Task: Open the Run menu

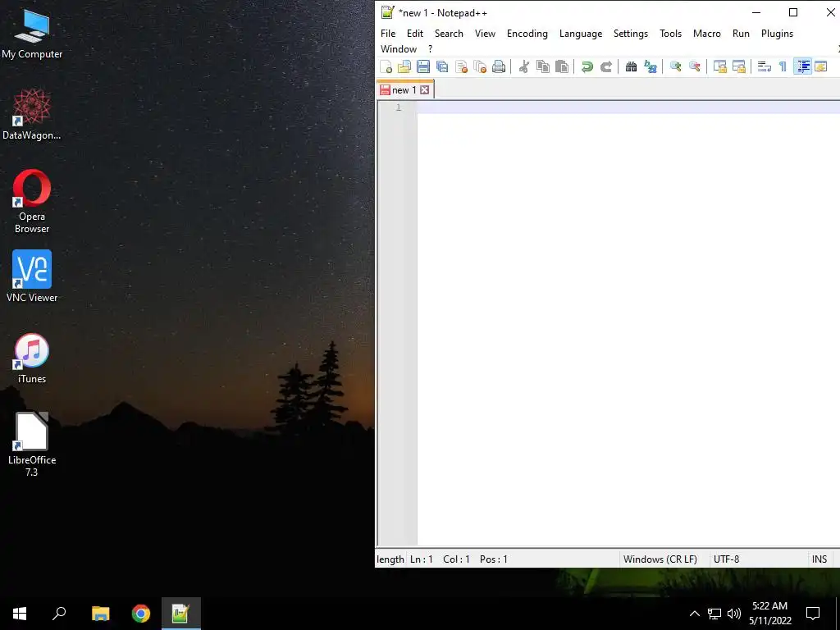Action: [x=741, y=33]
